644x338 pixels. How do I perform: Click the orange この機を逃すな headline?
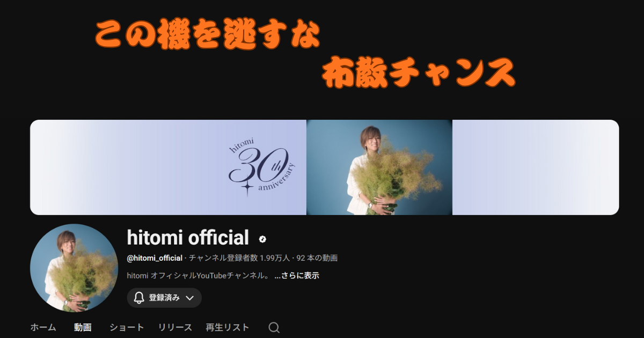[207, 36]
